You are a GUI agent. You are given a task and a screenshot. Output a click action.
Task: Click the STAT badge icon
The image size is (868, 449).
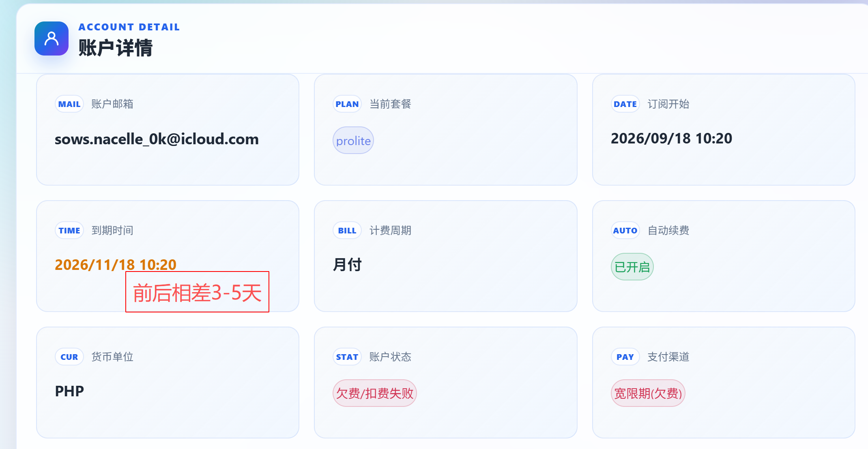pyautogui.click(x=347, y=357)
